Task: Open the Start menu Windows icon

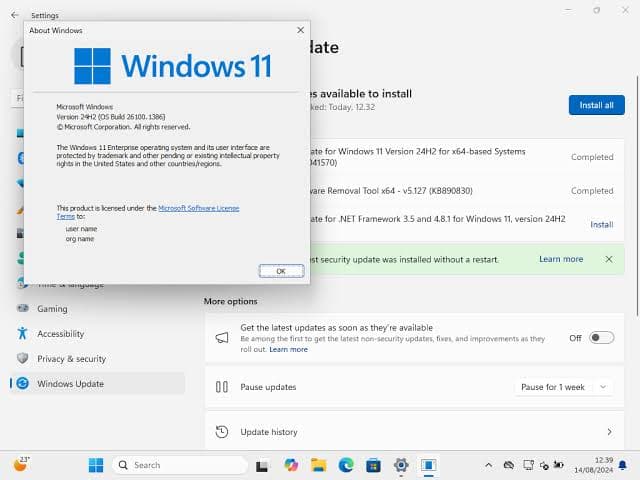Action: click(x=96, y=465)
